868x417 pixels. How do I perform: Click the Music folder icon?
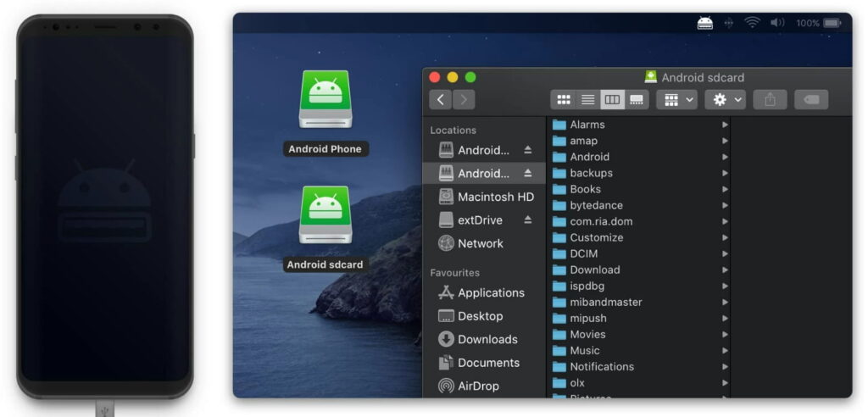coord(559,351)
